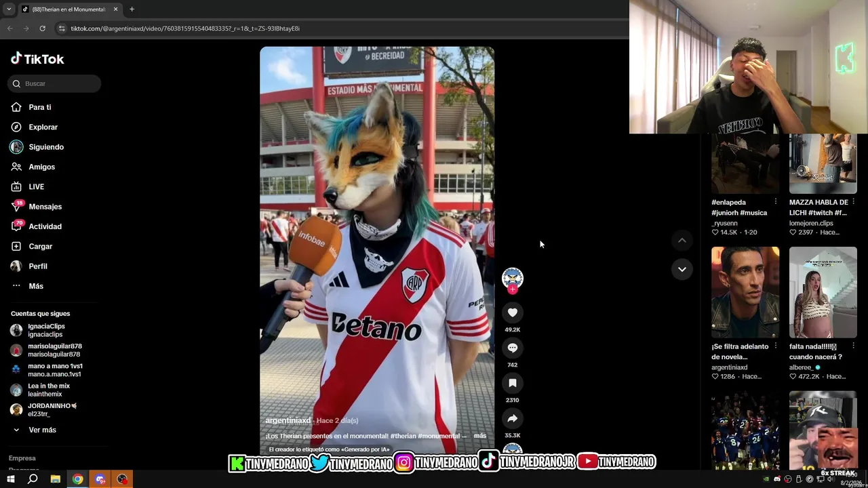Screen dimensions: 868x488
Task: Open MAZZA HABLA DE LICHI video thumbnail
Action: (823, 163)
